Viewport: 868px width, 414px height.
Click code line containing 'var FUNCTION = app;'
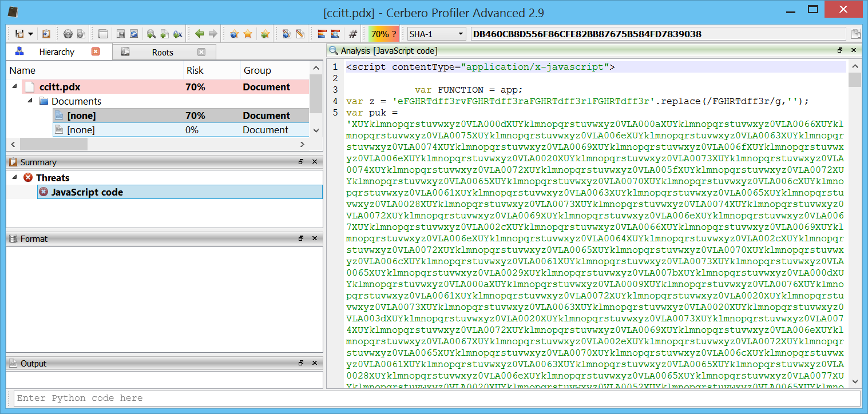tap(469, 90)
